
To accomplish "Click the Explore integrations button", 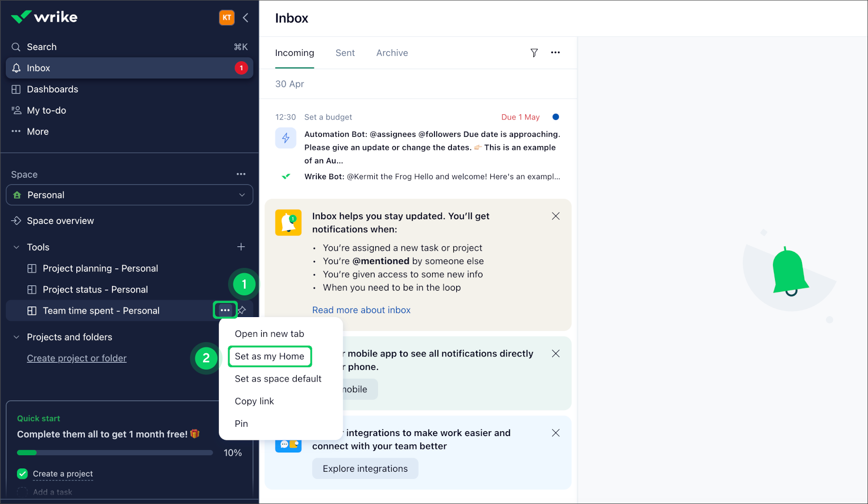I will [365, 468].
